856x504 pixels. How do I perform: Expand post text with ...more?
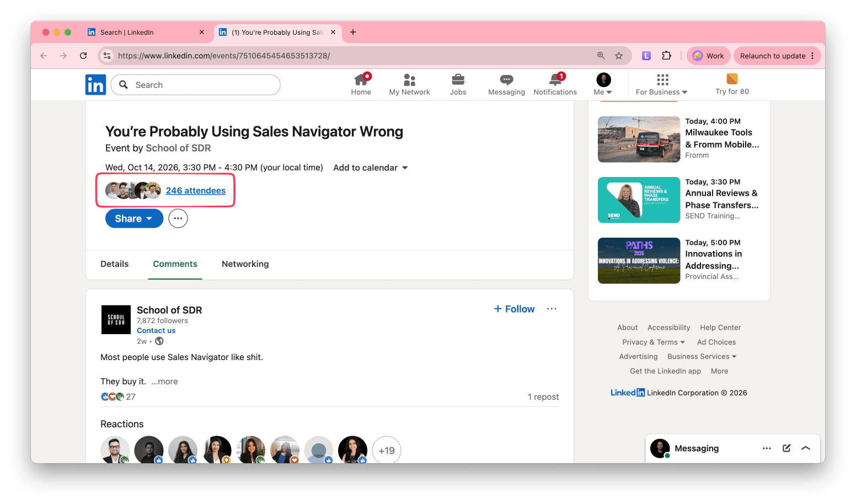(164, 382)
